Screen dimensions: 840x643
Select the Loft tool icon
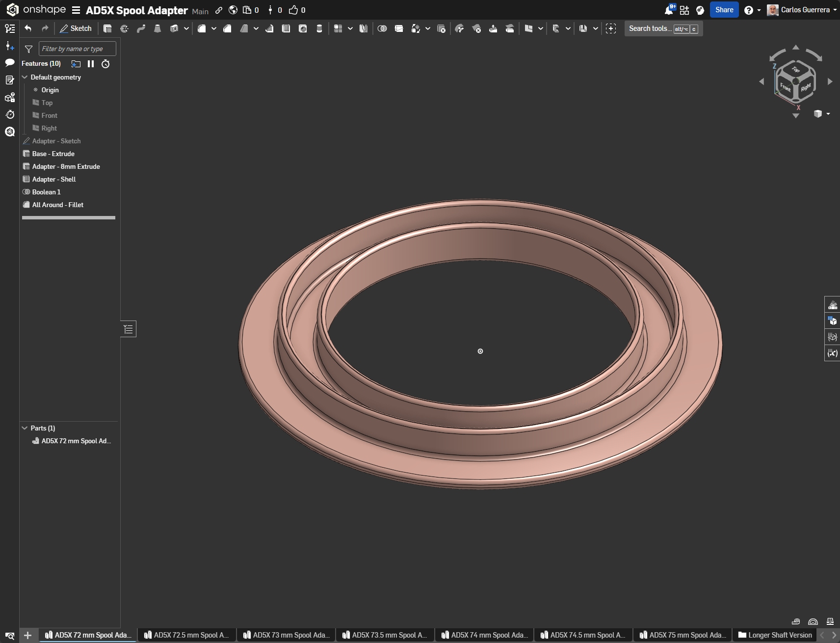tap(157, 28)
